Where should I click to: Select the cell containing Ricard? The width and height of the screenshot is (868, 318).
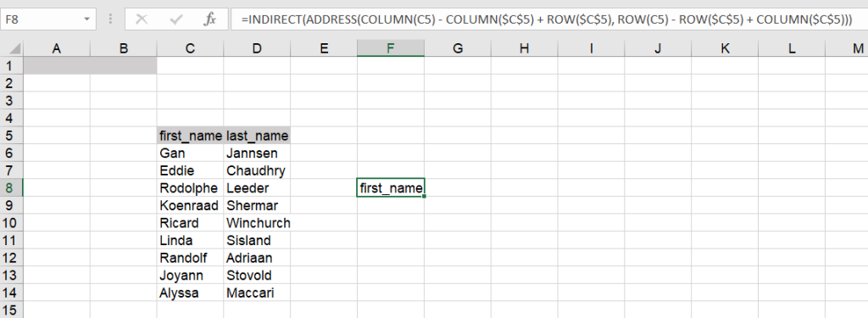pyautogui.click(x=190, y=223)
